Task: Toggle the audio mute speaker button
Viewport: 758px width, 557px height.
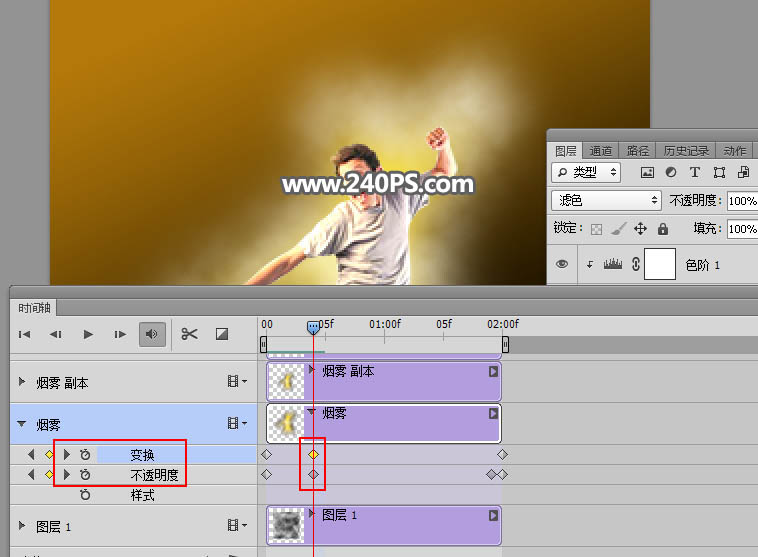Action: [x=152, y=334]
